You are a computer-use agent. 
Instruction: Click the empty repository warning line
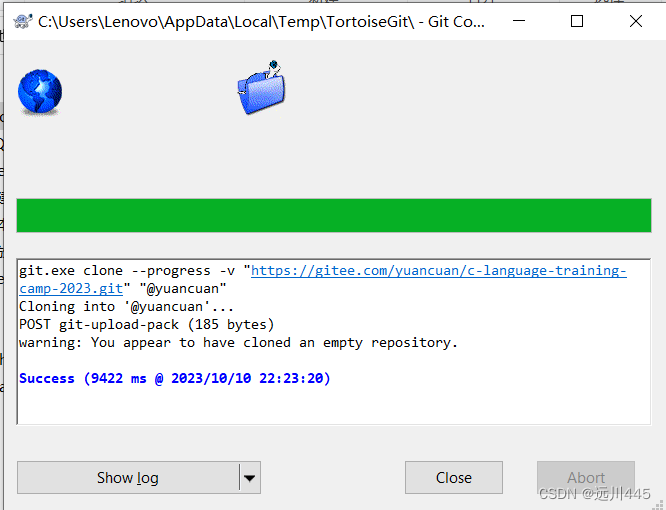238,342
